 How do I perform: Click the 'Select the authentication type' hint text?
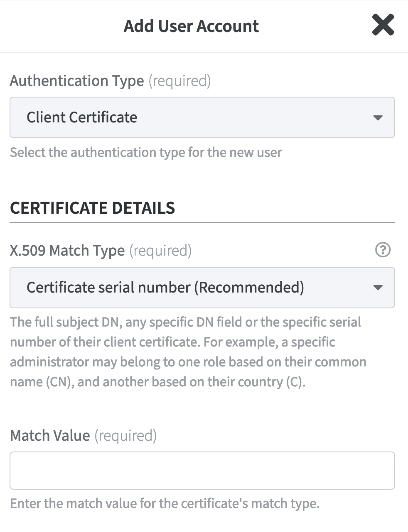146,152
